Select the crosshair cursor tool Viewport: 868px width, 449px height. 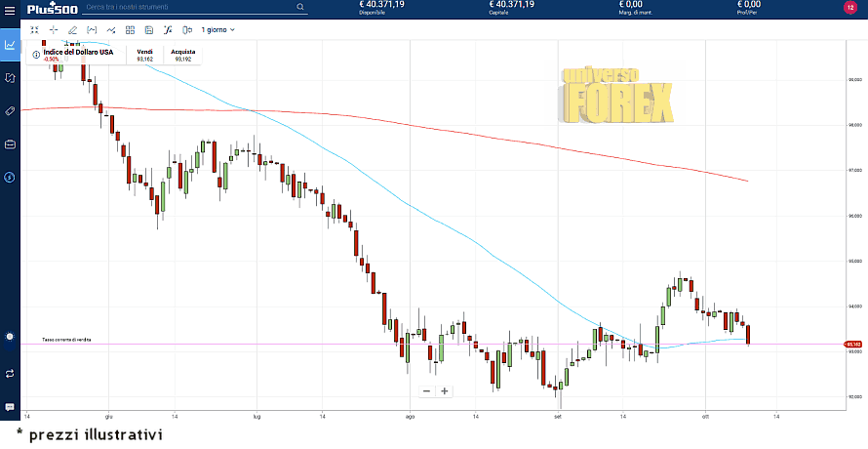pyautogui.click(x=54, y=29)
